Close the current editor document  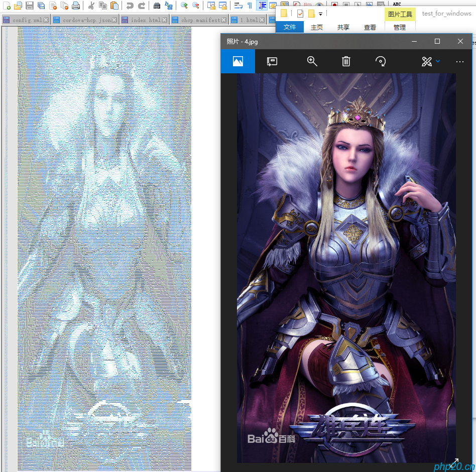point(53,5)
